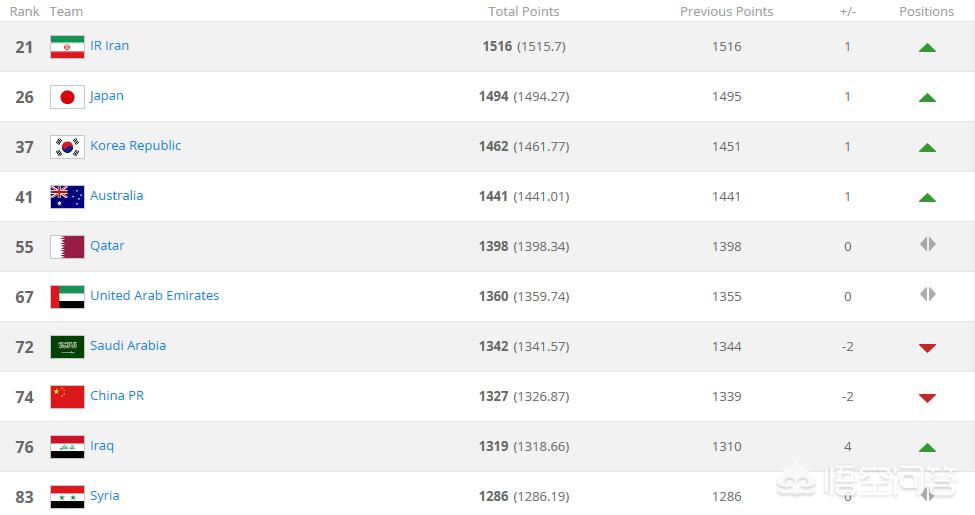Click the Saudi Arabia flag icon
The image size is (975, 515).
[67, 347]
